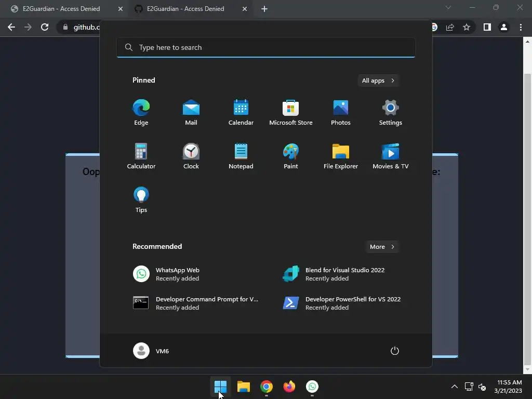Screen dimensions: 532x399
Task: Open the Calendar app
Action: [x=241, y=113]
